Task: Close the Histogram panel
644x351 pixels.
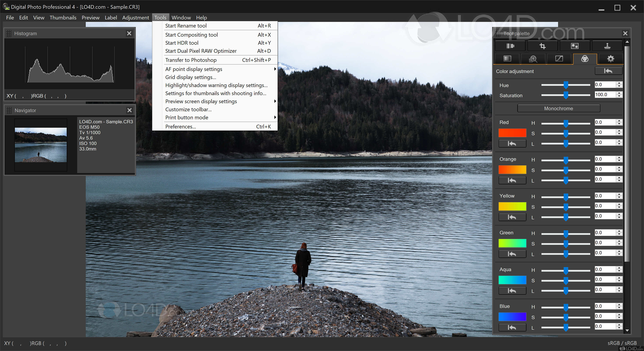Action: 129,33
